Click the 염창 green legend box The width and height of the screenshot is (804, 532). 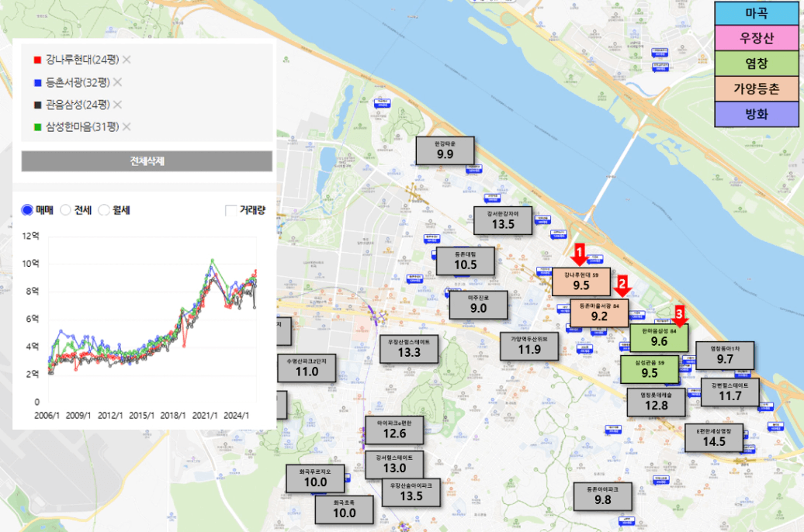pos(756,64)
